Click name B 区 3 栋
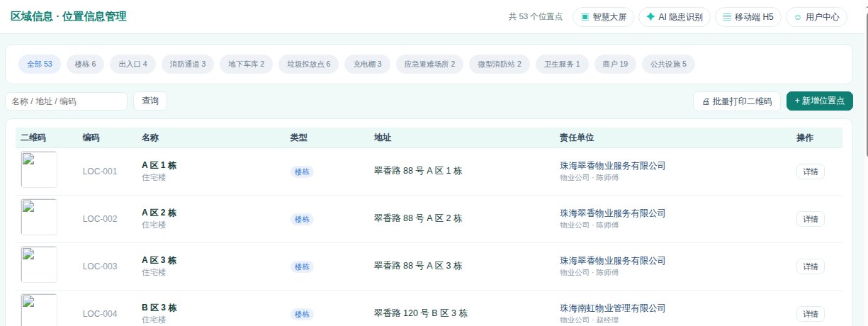The image size is (868, 326). [x=159, y=308]
